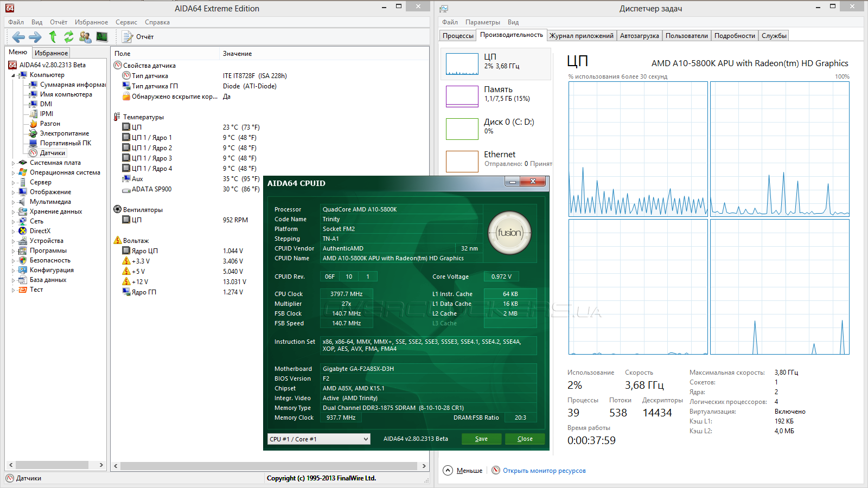Expand the DirectX tree node
The height and width of the screenshot is (488, 868).
click(x=14, y=232)
